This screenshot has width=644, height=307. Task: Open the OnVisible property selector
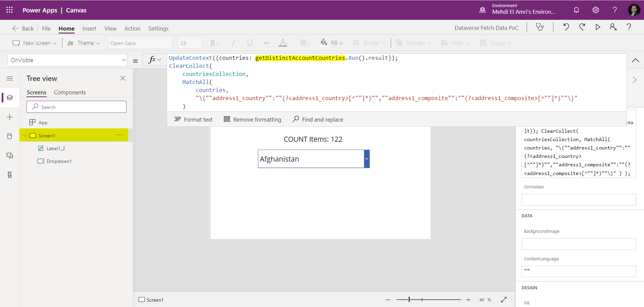point(67,60)
